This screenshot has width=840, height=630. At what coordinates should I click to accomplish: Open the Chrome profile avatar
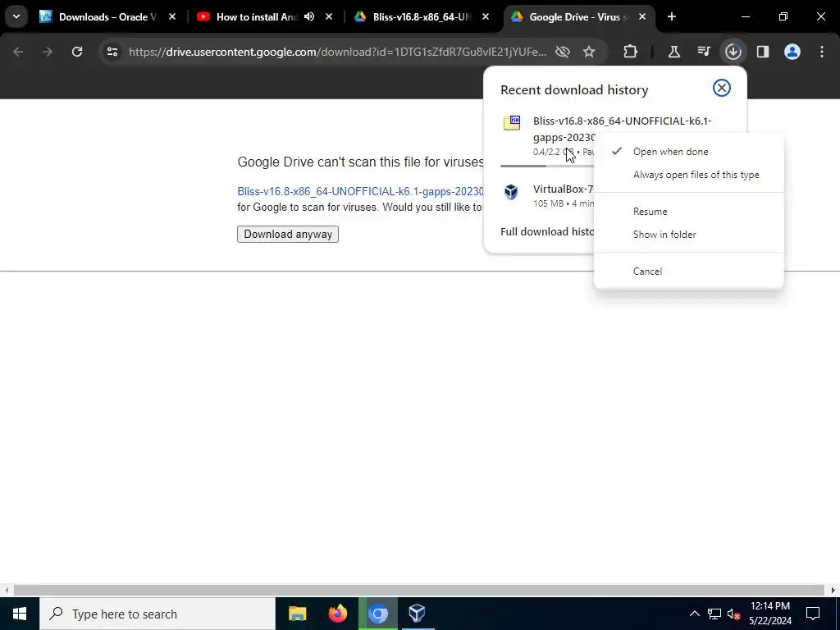792,52
